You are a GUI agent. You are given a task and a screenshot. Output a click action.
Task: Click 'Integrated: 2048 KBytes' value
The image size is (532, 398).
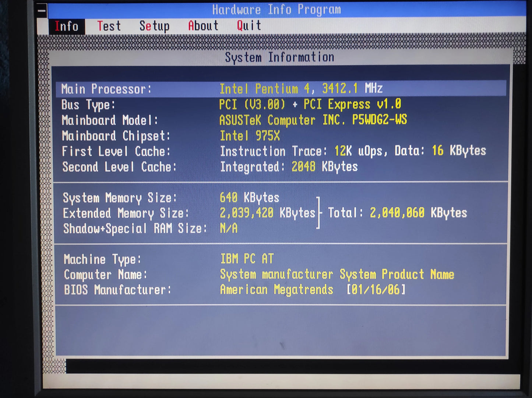pos(289,167)
